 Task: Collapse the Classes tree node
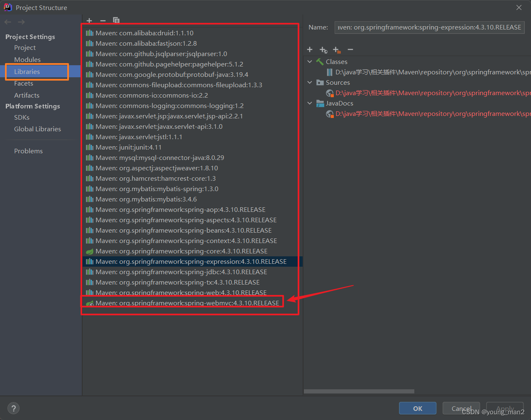[x=310, y=61]
